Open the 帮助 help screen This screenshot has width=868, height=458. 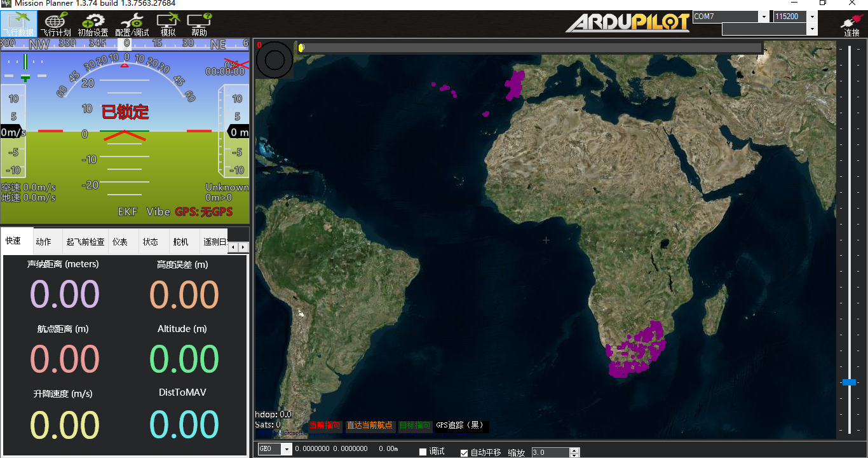199,25
